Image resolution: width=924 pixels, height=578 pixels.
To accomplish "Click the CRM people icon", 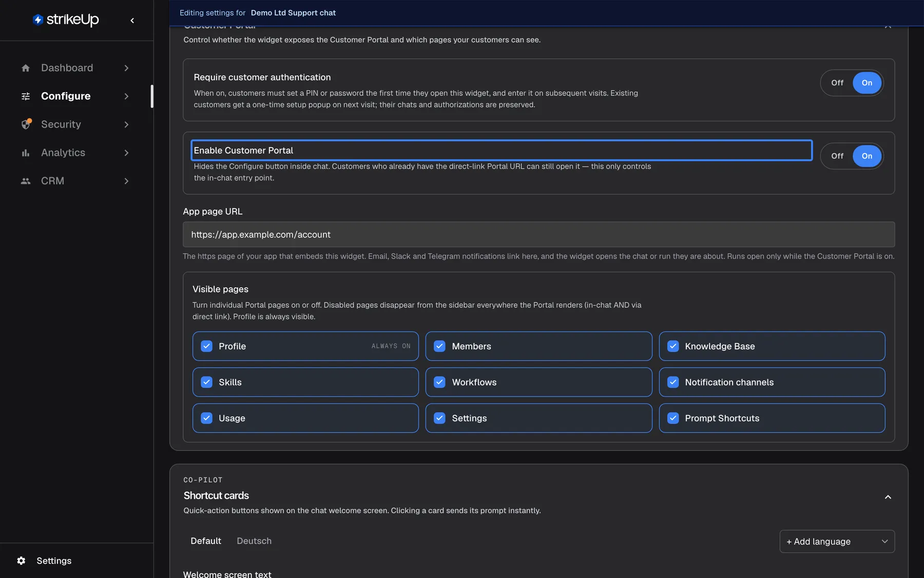I will (x=26, y=181).
